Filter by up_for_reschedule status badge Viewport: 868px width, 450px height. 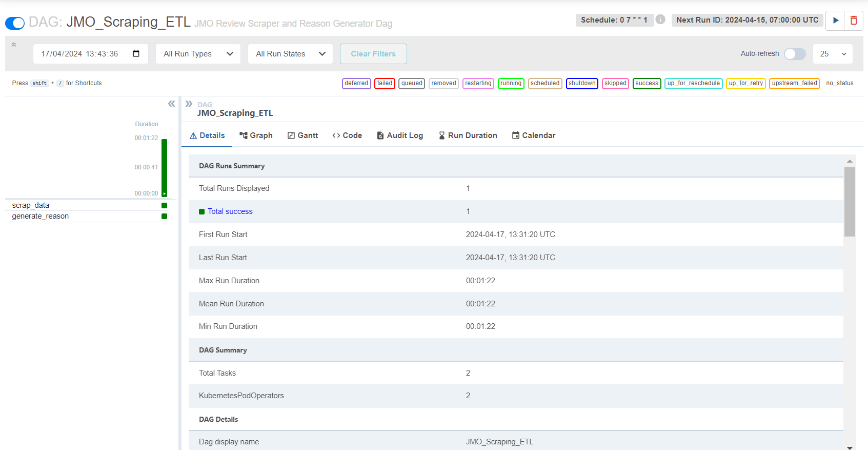pyautogui.click(x=693, y=83)
